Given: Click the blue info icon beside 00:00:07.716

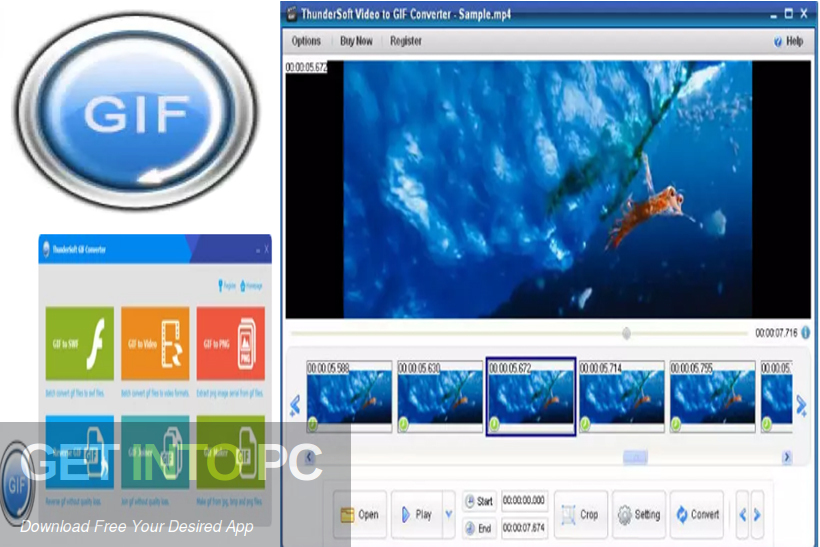Looking at the screenshot, I should 806,332.
